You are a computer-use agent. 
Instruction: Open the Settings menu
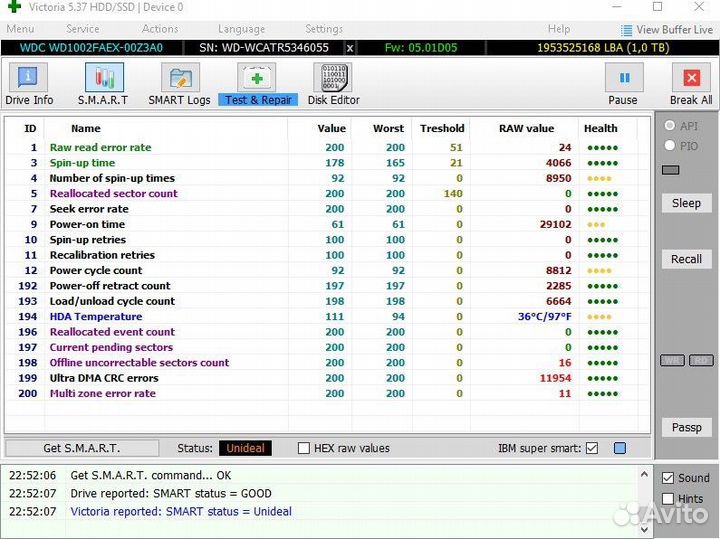pyautogui.click(x=324, y=29)
